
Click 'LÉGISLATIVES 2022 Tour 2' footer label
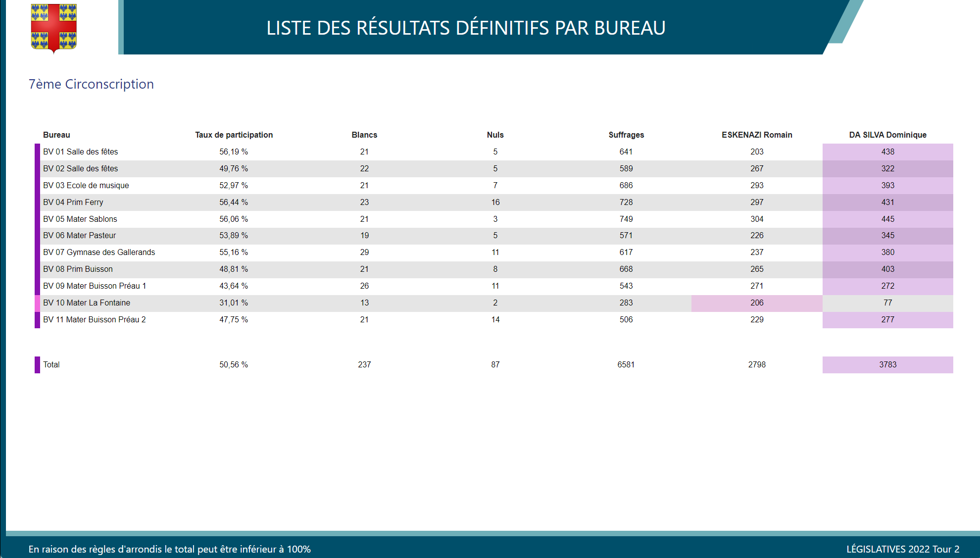tap(903, 549)
